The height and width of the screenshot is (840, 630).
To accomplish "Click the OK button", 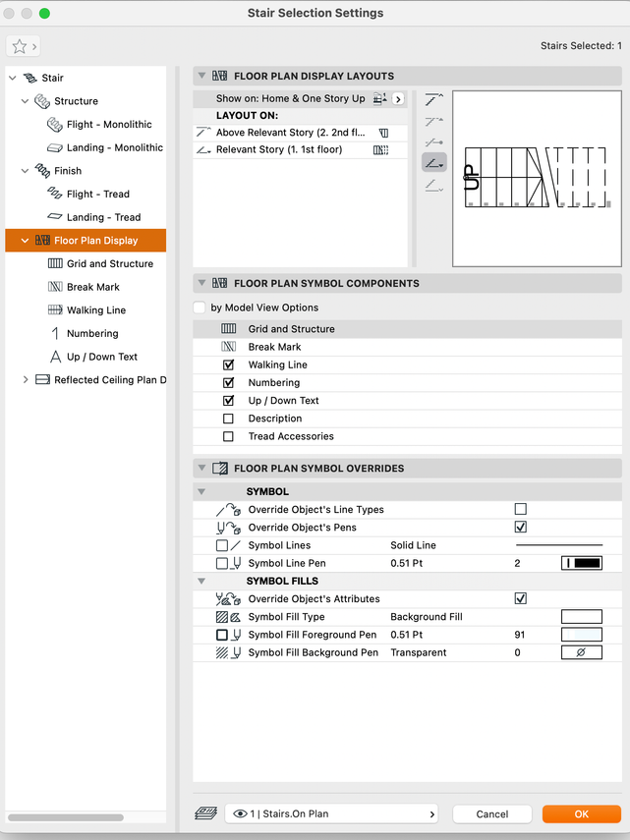I will (x=582, y=813).
